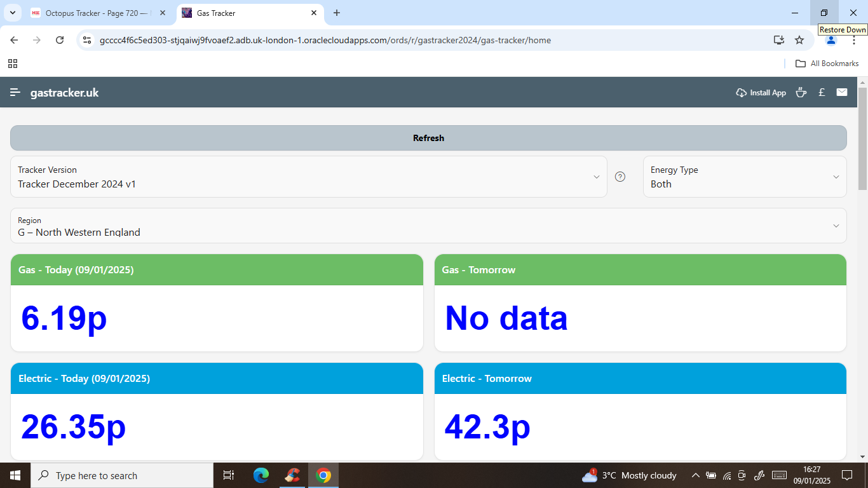Open the envelope contact icon
The width and height of the screenshot is (868, 488).
pos(842,93)
